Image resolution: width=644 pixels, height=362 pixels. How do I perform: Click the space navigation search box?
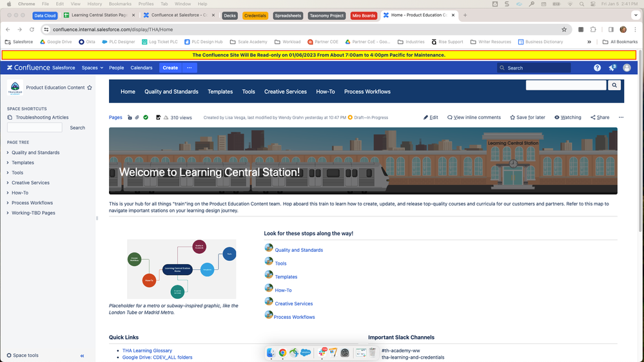point(566,85)
